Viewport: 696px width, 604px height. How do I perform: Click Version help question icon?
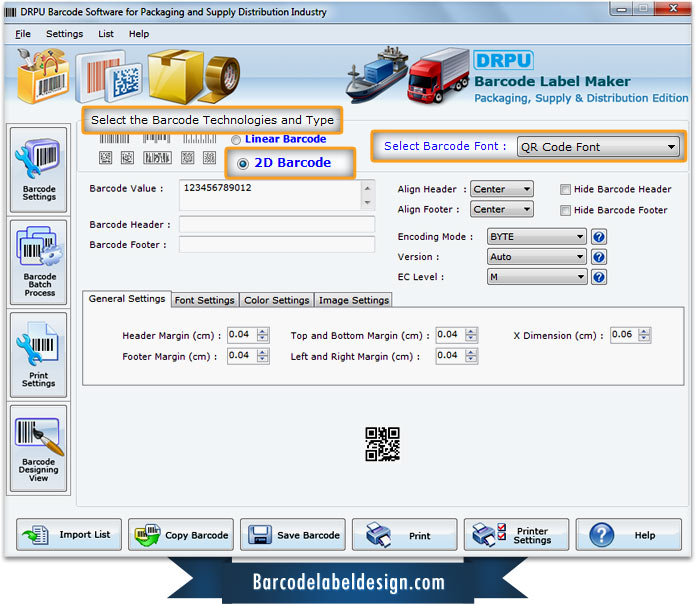[599, 257]
